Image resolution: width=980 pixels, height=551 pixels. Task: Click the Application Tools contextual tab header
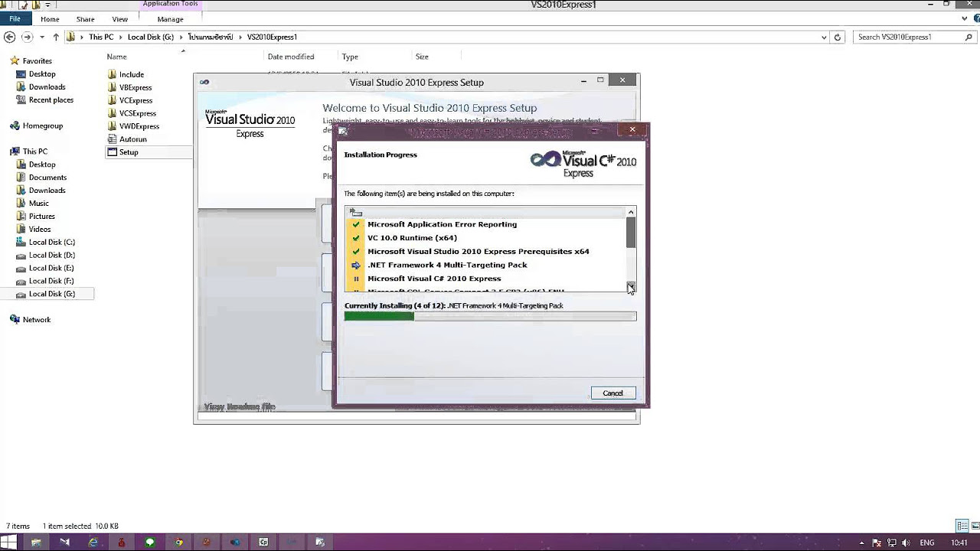[x=170, y=4]
